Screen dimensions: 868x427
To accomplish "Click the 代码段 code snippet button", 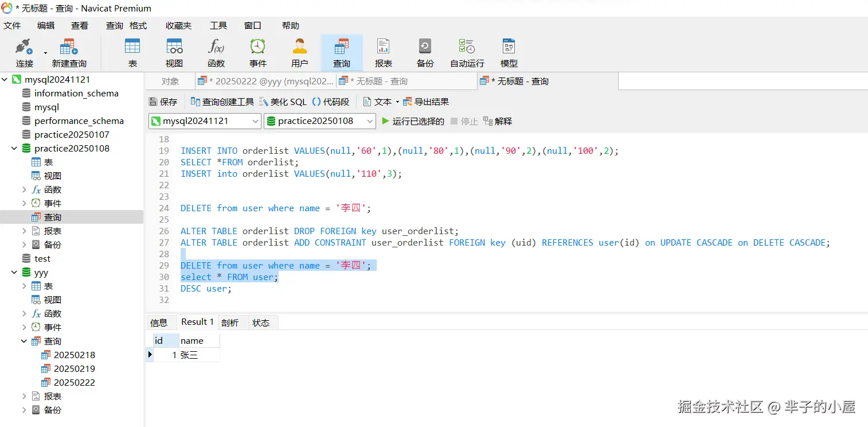I will tap(331, 102).
